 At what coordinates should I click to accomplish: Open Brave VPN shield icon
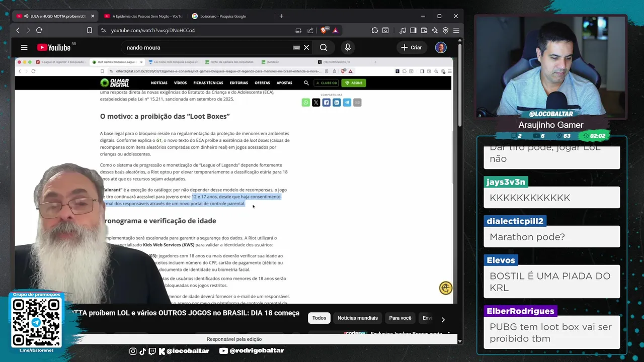click(x=445, y=30)
